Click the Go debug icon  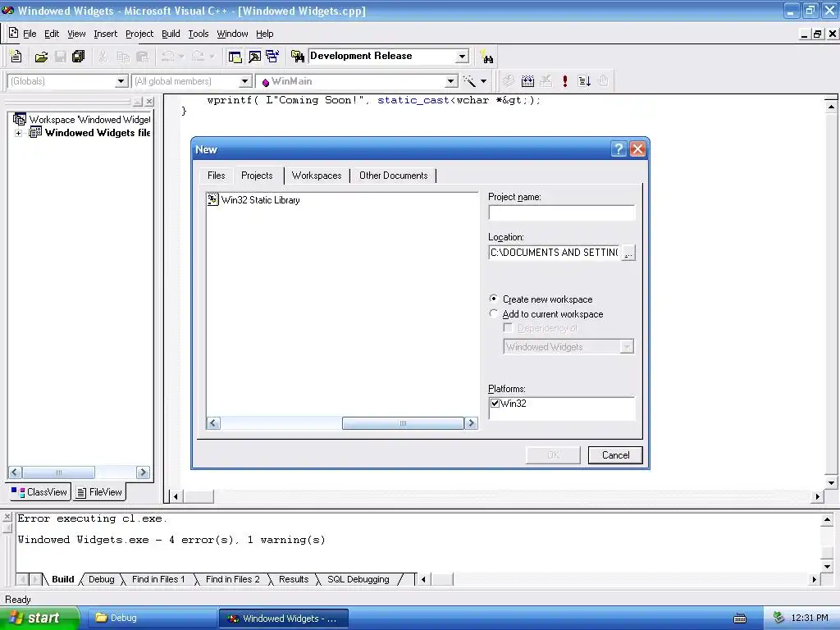tap(584, 81)
